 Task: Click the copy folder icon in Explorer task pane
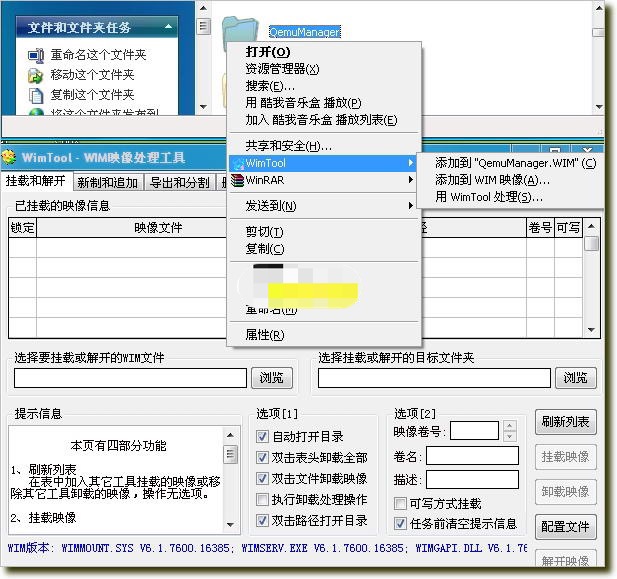36,96
